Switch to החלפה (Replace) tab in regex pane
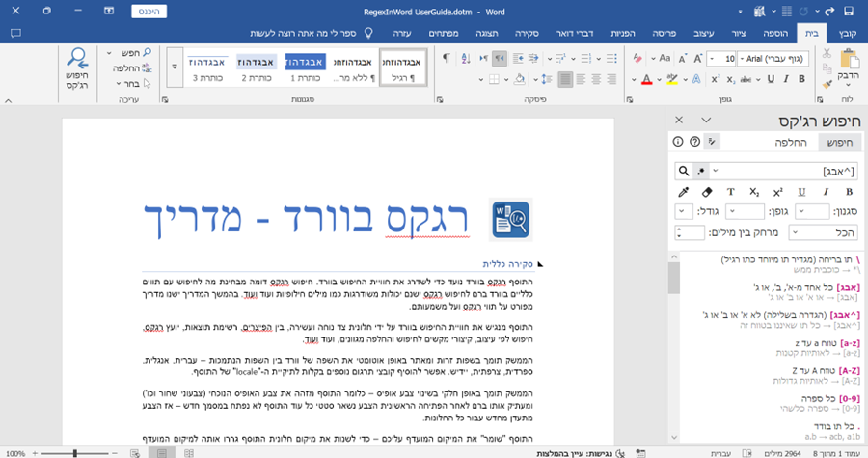Viewport: 868px width, 458px height. (x=791, y=142)
